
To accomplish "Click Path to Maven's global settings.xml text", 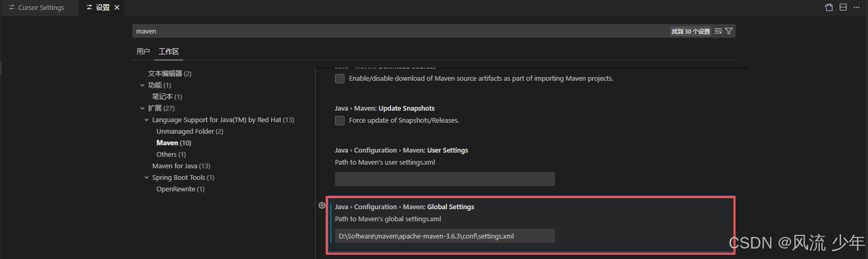I will (388, 219).
